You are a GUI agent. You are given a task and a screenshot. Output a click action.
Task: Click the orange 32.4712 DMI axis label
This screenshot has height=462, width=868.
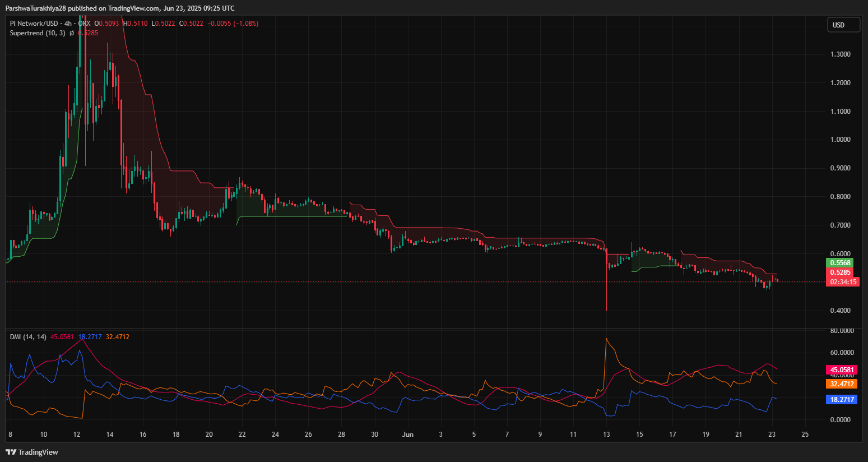point(841,384)
